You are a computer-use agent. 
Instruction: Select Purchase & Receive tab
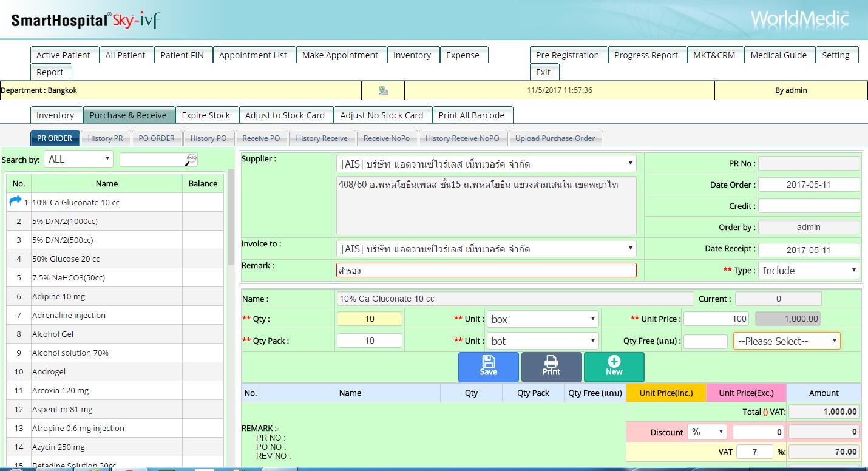point(128,115)
